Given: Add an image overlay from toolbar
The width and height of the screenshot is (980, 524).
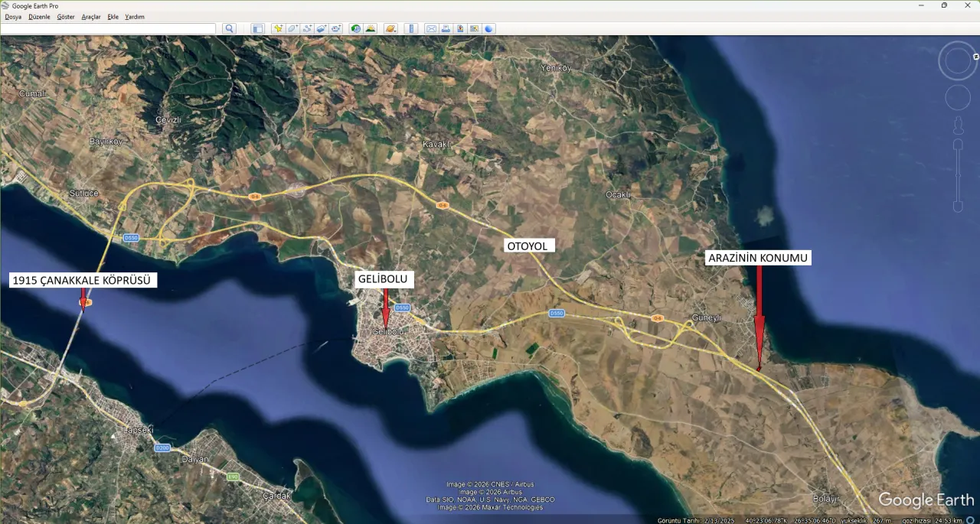Looking at the screenshot, I should pyautogui.click(x=322, y=28).
